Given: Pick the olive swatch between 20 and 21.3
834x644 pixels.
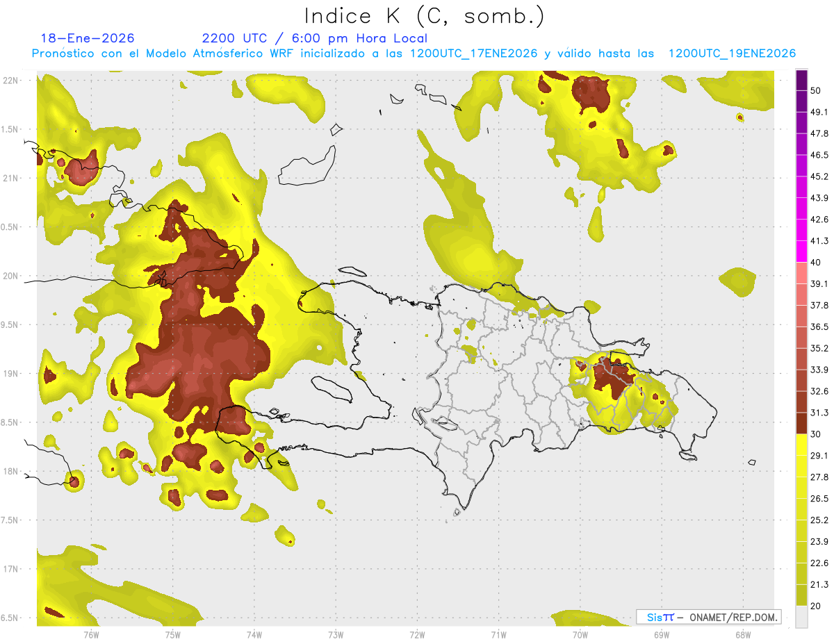Looking at the screenshot, I should click(801, 595).
